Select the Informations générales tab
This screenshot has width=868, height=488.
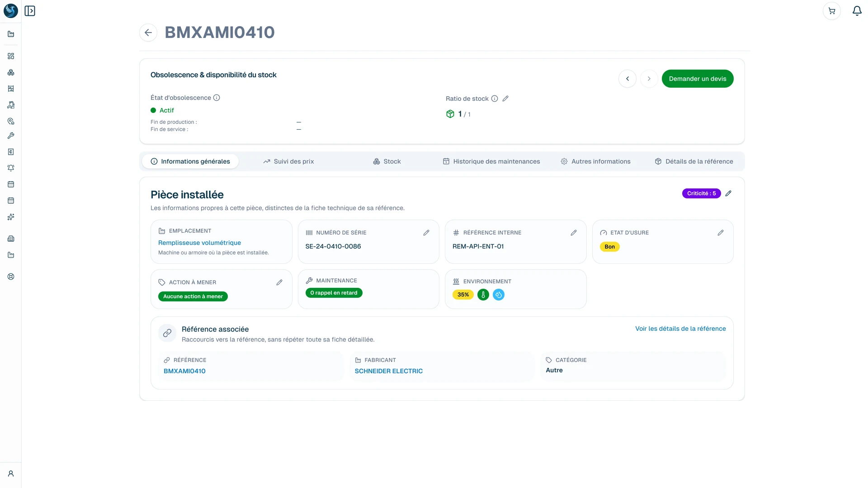[190, 161]
